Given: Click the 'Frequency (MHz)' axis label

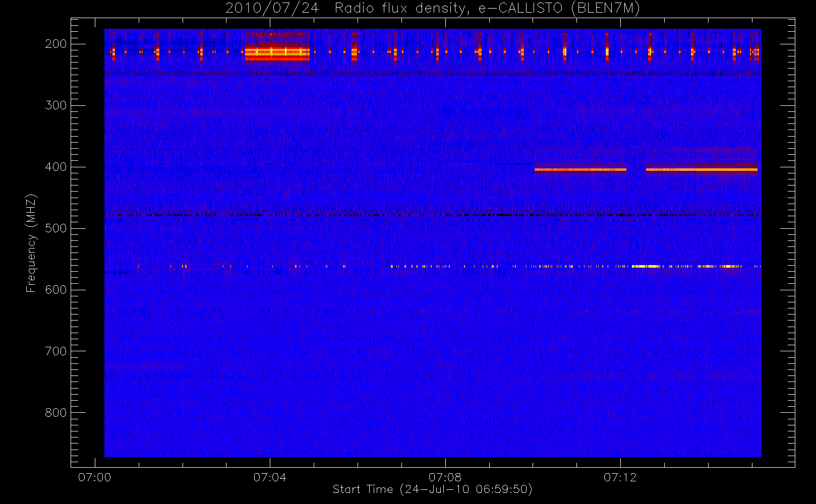Looking at the screenshot, I should (31, 243).
